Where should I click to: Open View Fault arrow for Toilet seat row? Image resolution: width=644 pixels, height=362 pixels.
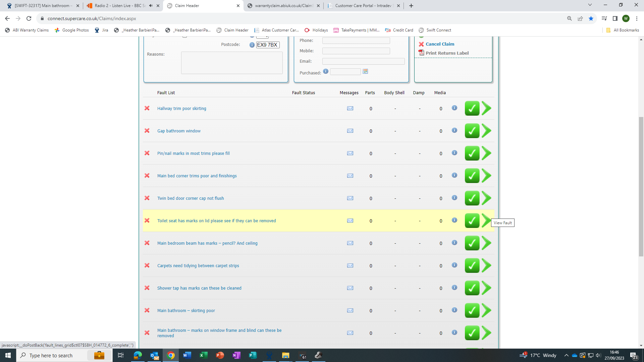click(x=486, y=221)
